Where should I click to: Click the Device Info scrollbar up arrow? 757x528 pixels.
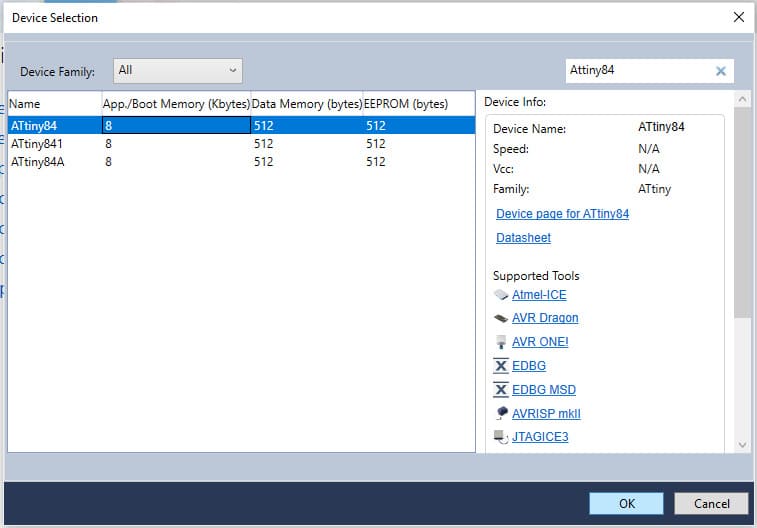click(x=742, y=99)
